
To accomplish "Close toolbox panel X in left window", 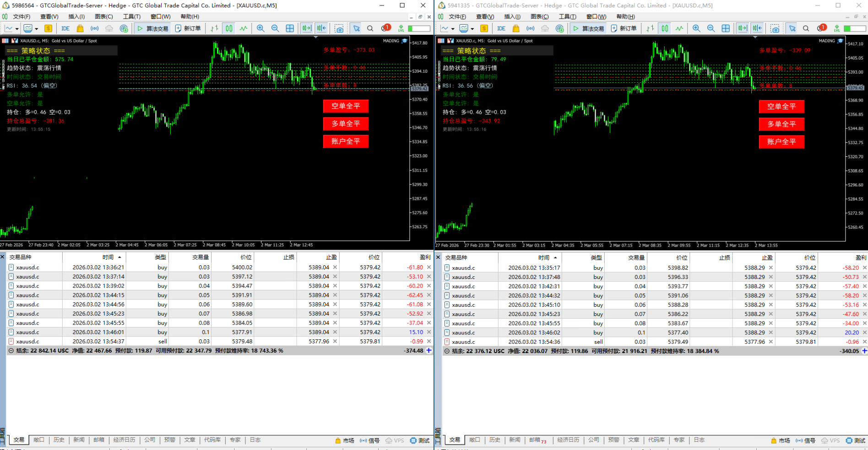I will click(2, 257).
